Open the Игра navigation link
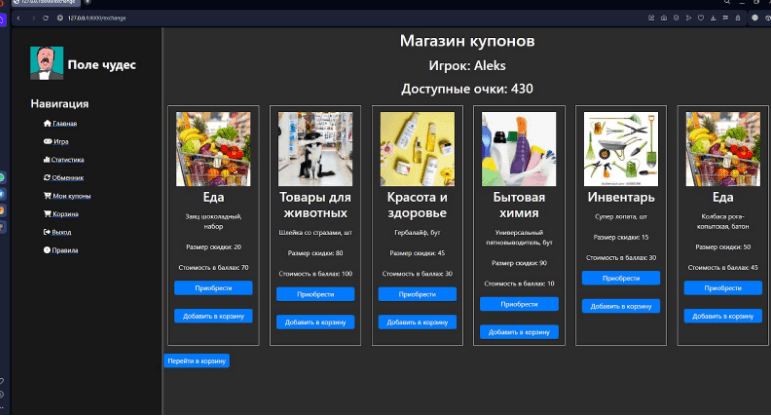This screenshot has height=417, width=771. (x=61, y=142)
